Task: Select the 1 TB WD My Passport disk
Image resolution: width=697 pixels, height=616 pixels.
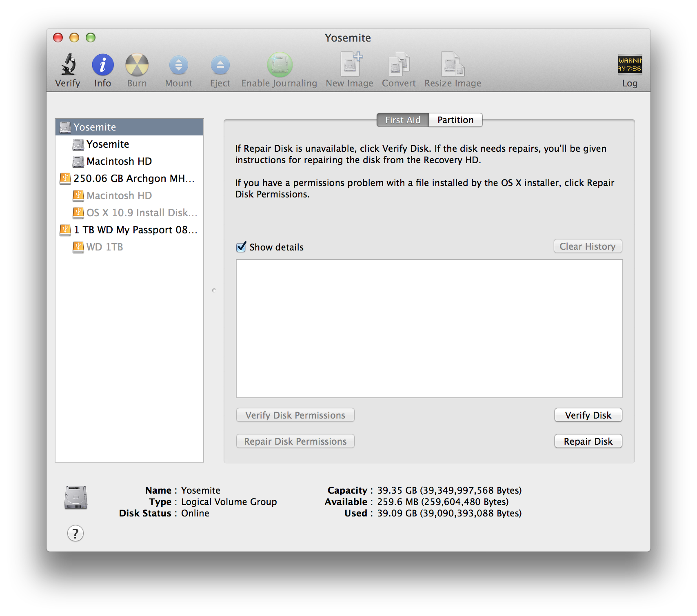Action: [129, 230]
